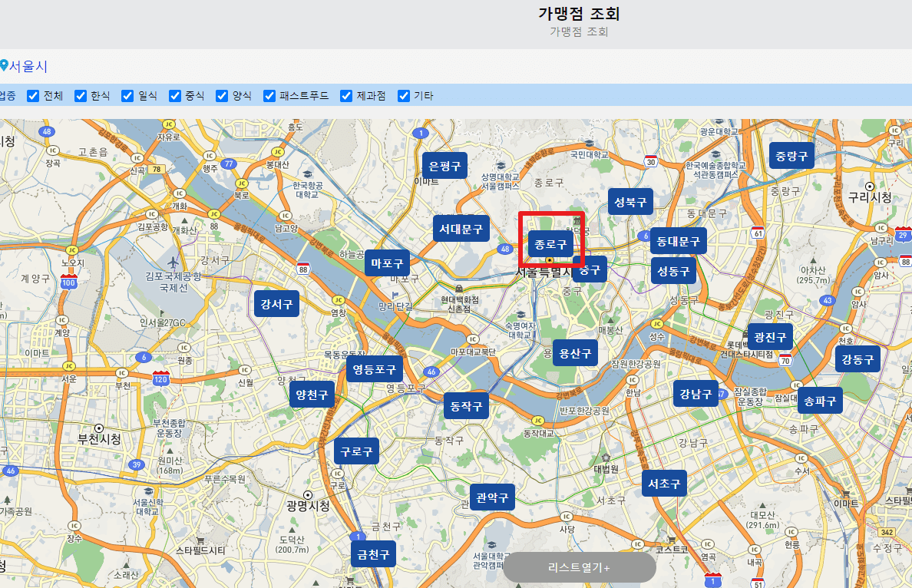Click the 서초구 district marker
The image size is (912, 588).
(x=663, y=484)
